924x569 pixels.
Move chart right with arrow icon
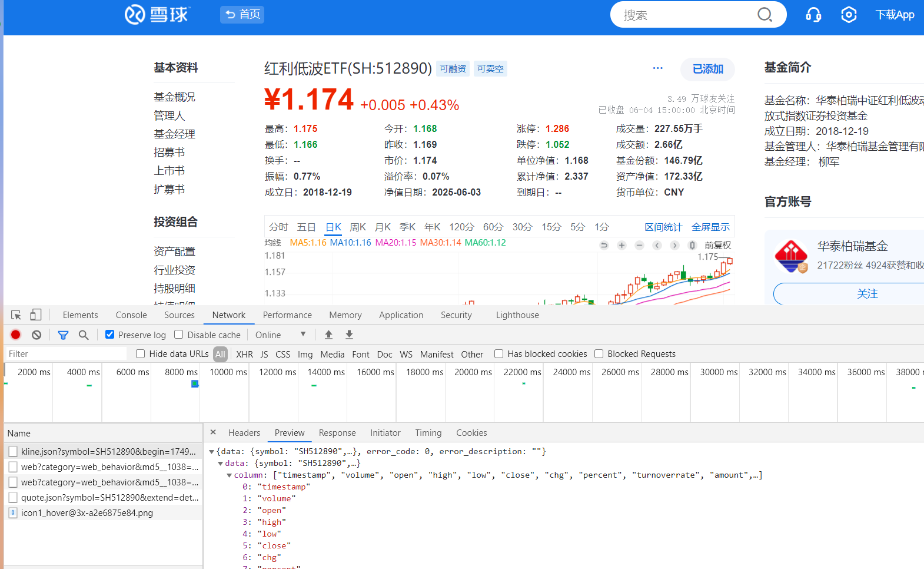674,246
